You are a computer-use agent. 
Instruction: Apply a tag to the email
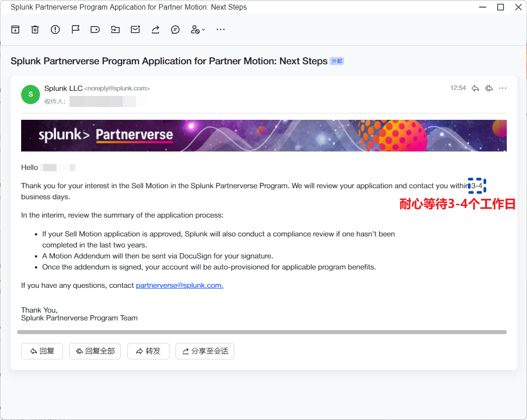(x=95, y=29)
